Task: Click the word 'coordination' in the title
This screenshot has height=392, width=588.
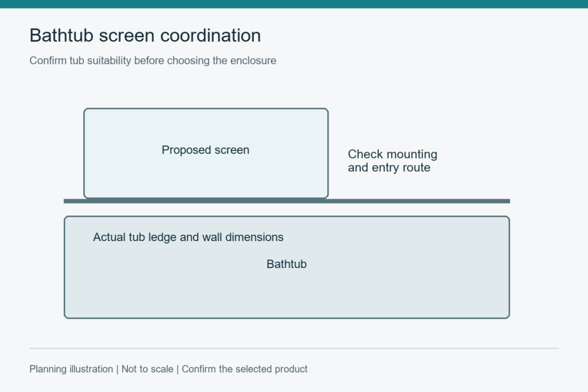Action: pyautogui.click(x=210, y=36)
